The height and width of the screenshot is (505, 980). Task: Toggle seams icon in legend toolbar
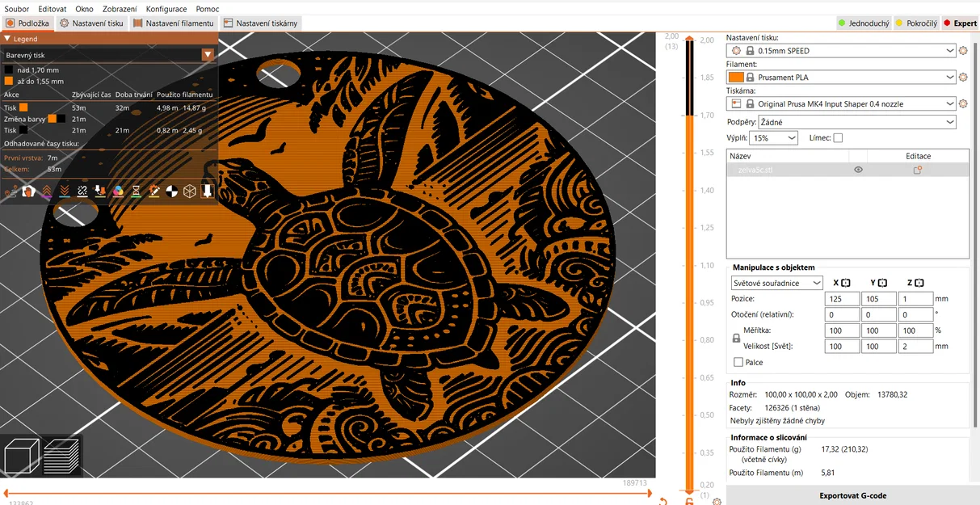(x=82, y=191)
